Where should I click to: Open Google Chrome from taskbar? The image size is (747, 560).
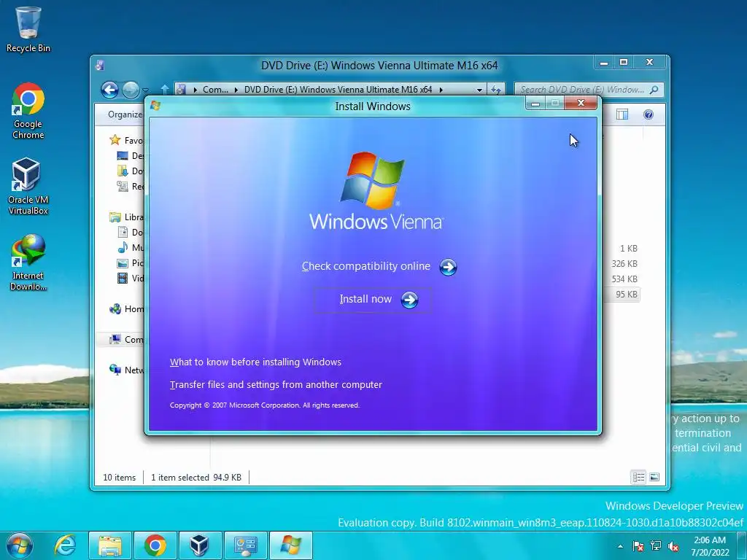tap(155, 545)
